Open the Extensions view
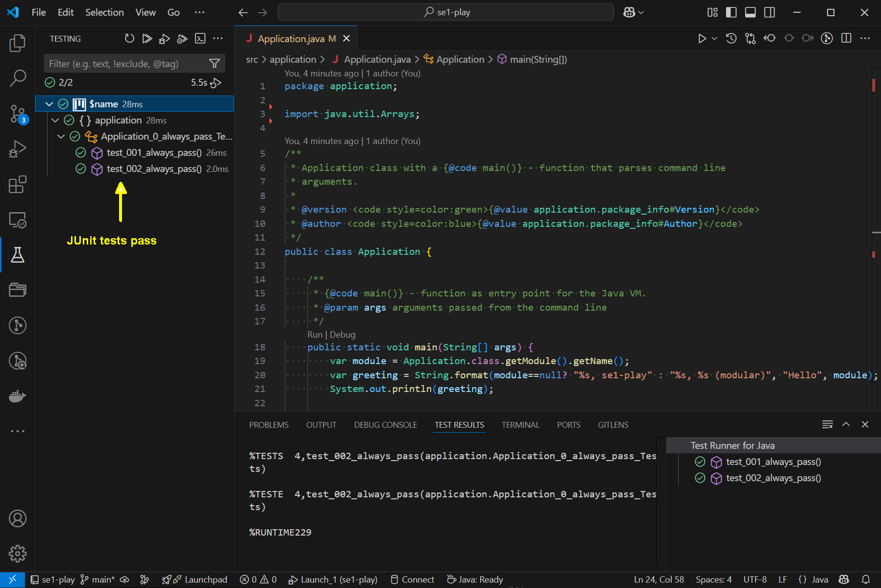The image size is (881, 588). 18,184
